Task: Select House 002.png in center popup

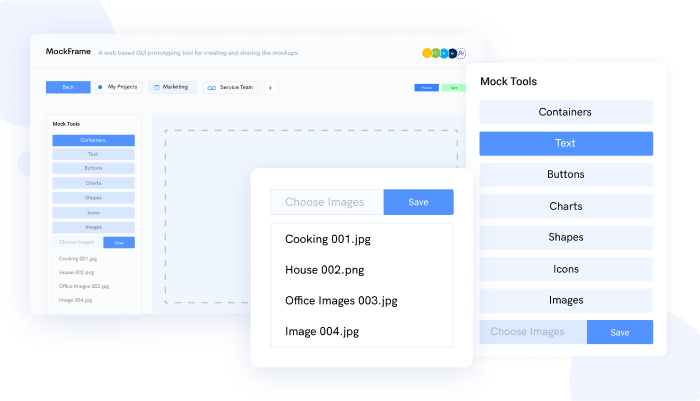Action: tap(325, 270)
